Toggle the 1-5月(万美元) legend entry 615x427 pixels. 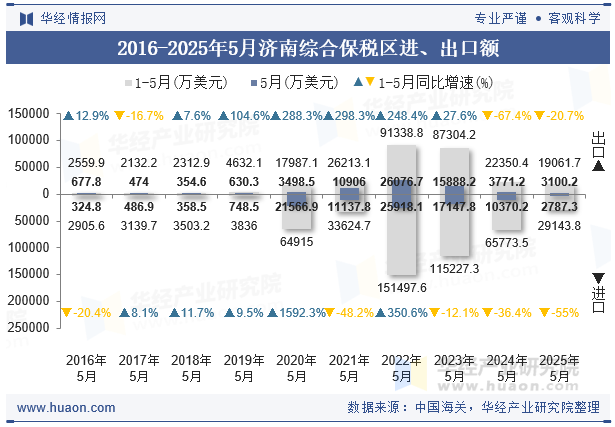tap(176, 83)
